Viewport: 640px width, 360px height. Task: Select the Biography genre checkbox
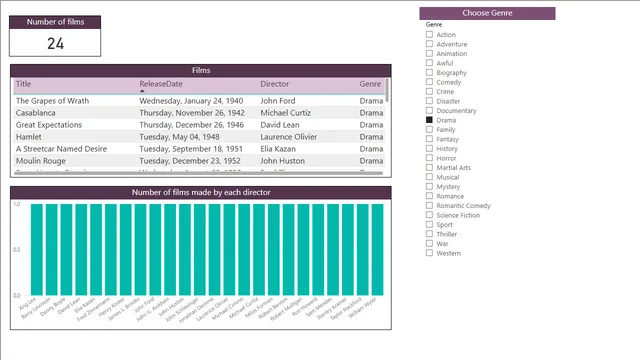pyautogui.click(x=429, y=73)
